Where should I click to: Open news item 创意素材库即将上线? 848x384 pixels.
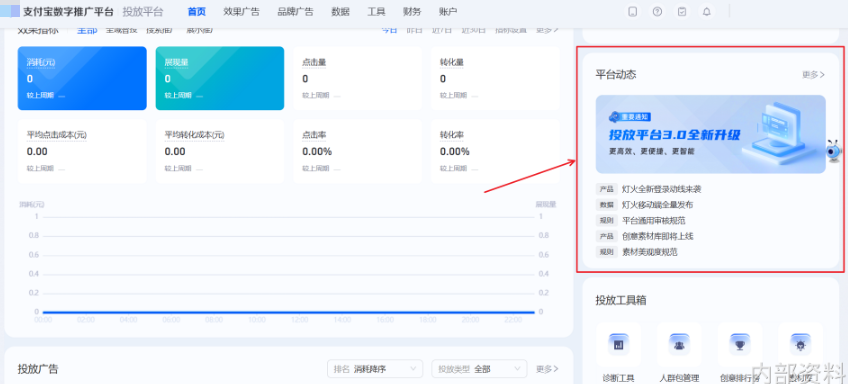(x=658, y=236)
